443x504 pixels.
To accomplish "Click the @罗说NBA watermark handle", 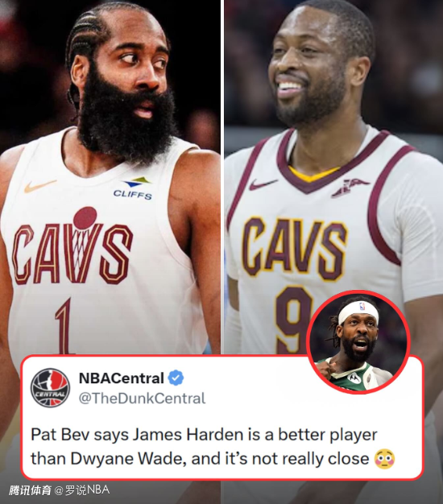I will [x=81, y=490].
